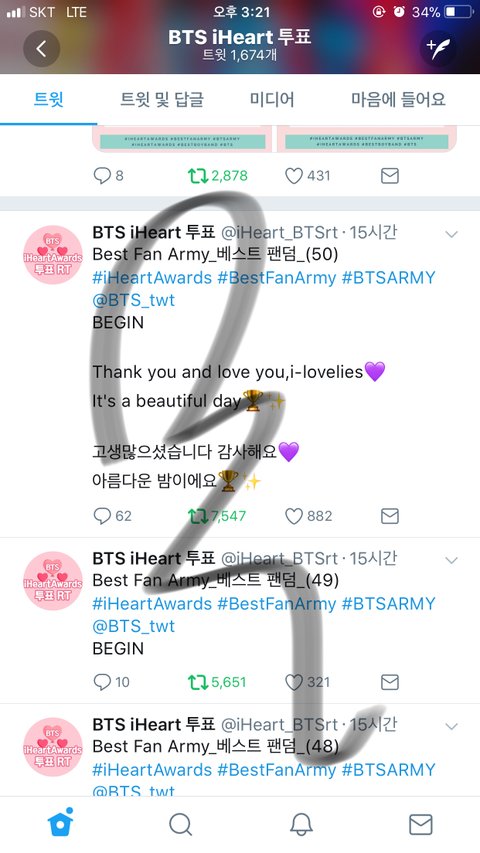Open the Home tab icon in bottom bar
The image size is (480, 853).
pyautogui.click(x=61, y=824)
